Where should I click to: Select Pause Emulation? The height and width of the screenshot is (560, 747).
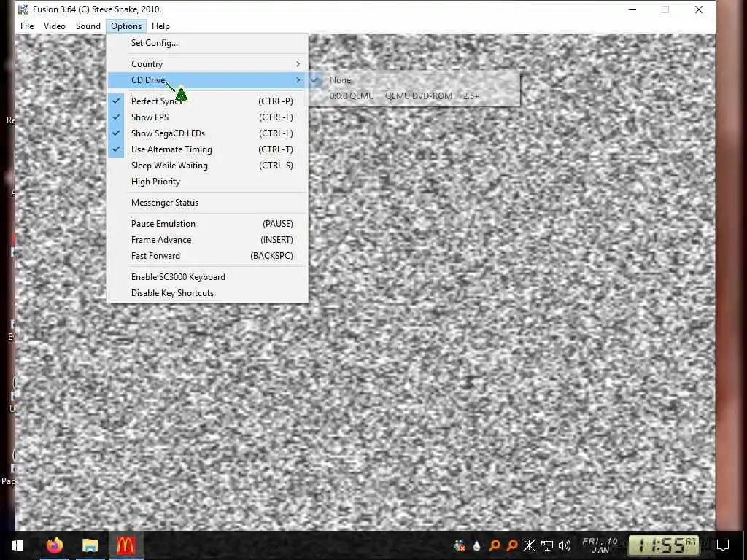(208, 224)
